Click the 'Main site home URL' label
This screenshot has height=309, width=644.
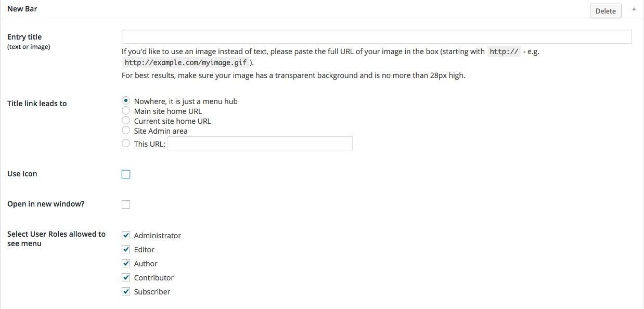168,111
